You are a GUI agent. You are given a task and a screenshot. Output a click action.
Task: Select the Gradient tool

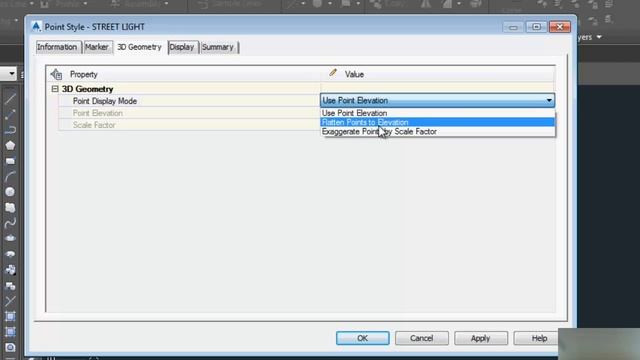tap(10, 332)
